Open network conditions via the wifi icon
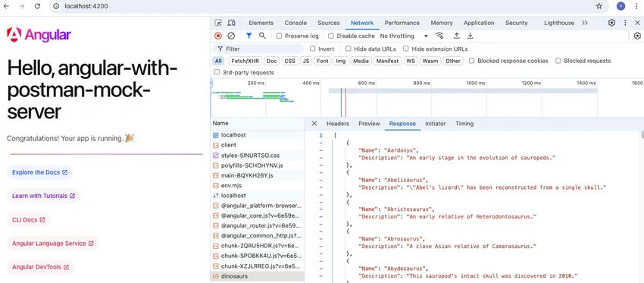 [439, 36]
